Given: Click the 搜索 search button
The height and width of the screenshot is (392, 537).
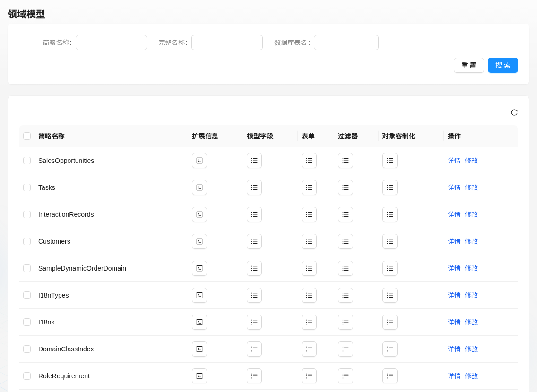Looking at the screenshot, I should pyautogui.click(x=503, y=65).
